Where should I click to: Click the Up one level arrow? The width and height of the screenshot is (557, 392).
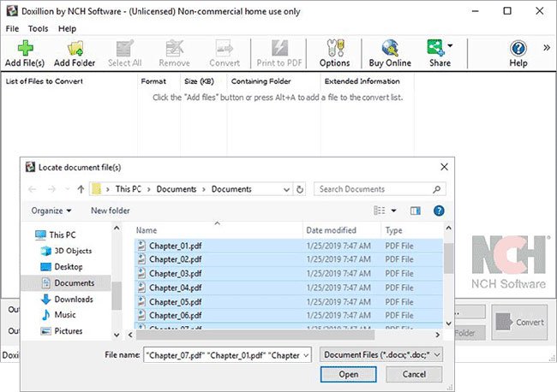(81, 189)
